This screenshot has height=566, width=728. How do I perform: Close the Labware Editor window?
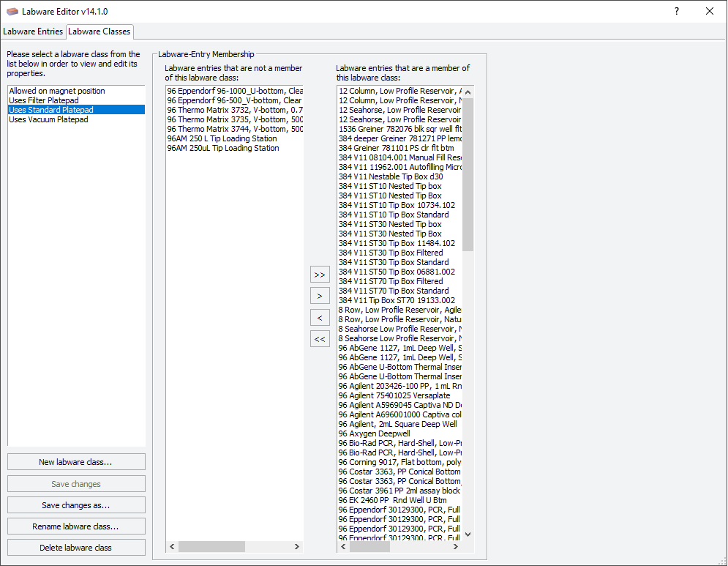[x=710, y=11]
